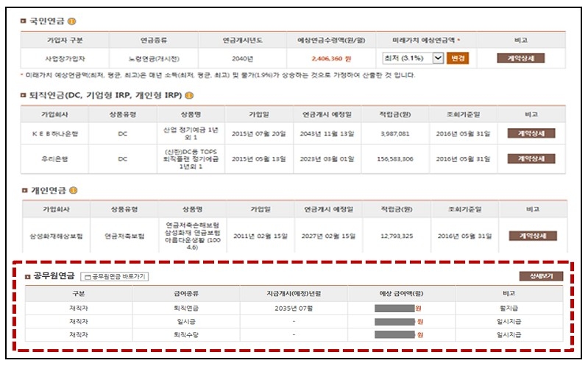This screenshot has width=588, height=366.
Task: Click the 2015년 07월 20일 join date
Action: coord(259,133)
